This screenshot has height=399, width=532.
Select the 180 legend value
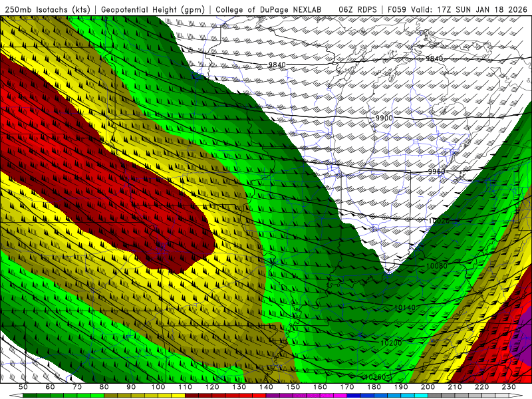(374, 387)
